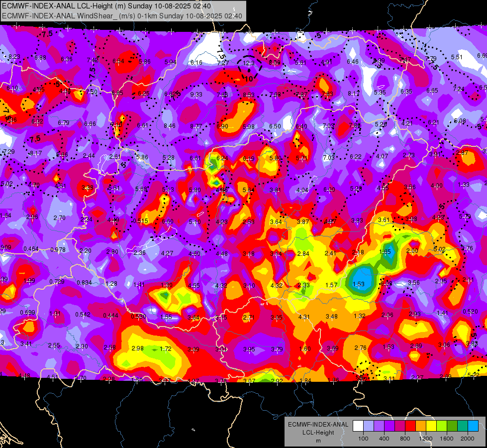
Task: Click the 2.84 grid value
Action: pyautogui.click(x=303, y=254)
